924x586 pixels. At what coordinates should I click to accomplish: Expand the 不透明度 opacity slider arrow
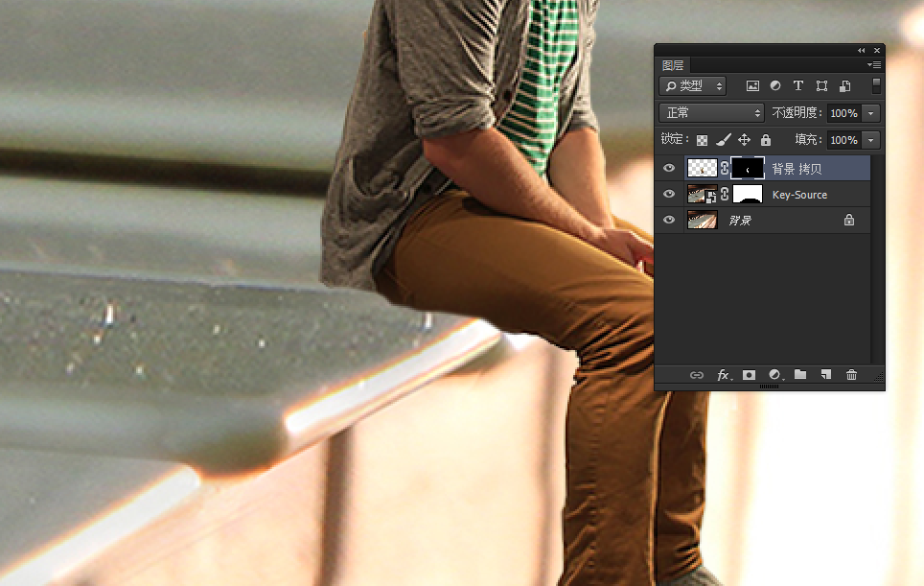pyautogui.click(x=870, y=113)
